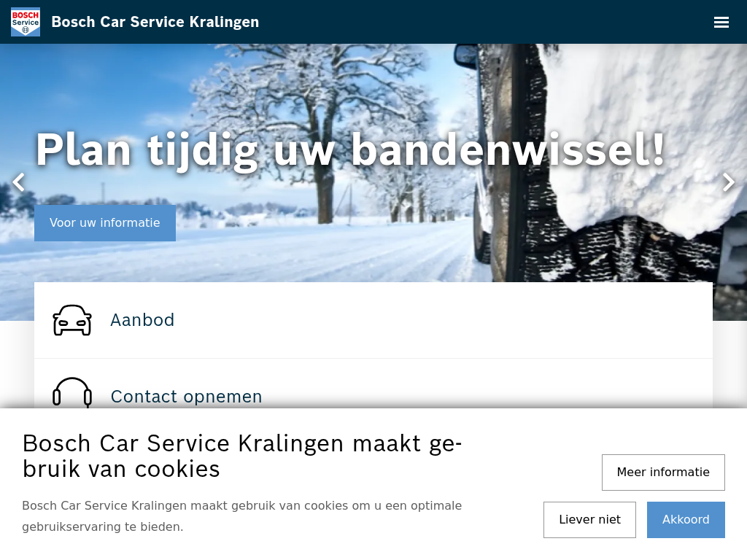The image size is (747, 560).
Task: Click the cookie banner heading text
Action: [x=242, y=456]
